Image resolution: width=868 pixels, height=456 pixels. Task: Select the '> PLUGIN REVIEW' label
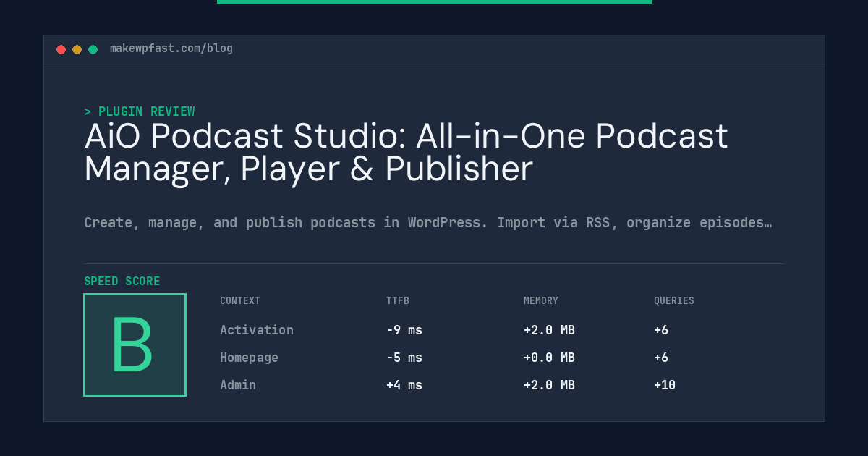tap(140, 111)
